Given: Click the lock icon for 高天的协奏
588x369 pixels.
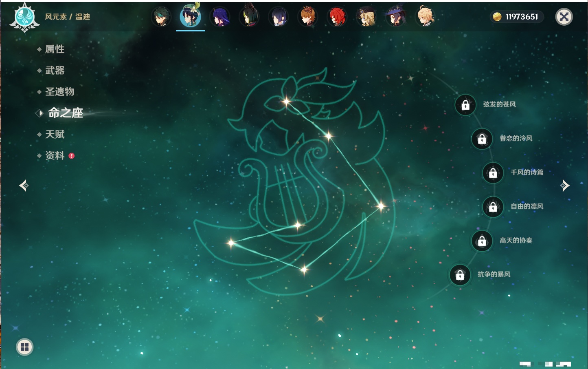Looking at the screenshot, I should (482, 241).
